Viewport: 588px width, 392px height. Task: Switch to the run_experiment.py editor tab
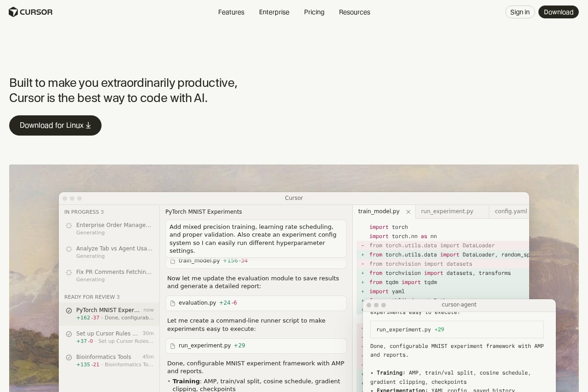pos(447,211)
